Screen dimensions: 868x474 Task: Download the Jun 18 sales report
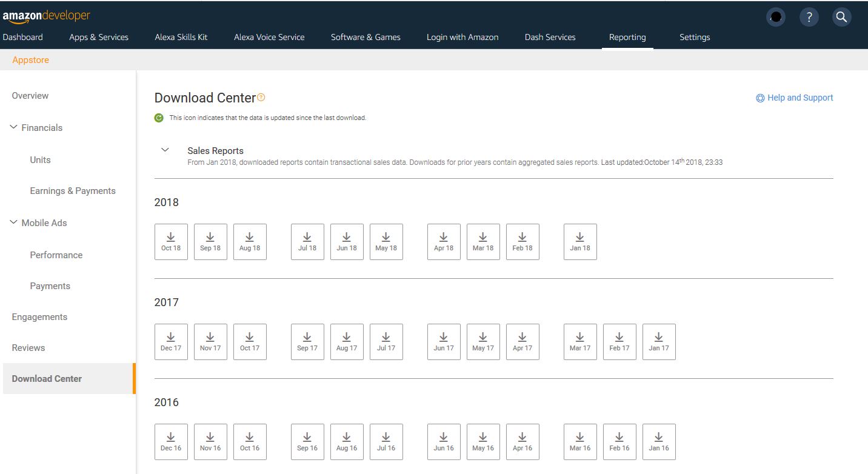point(347,242)
